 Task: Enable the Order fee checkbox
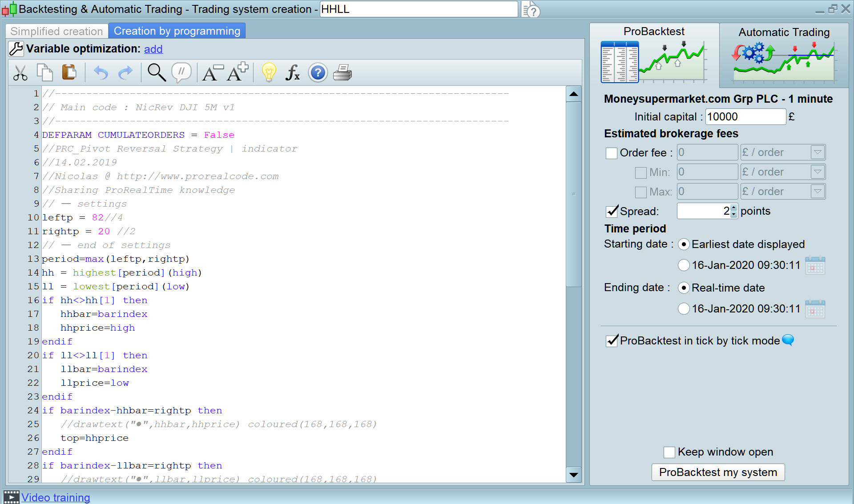pos(612,153)
